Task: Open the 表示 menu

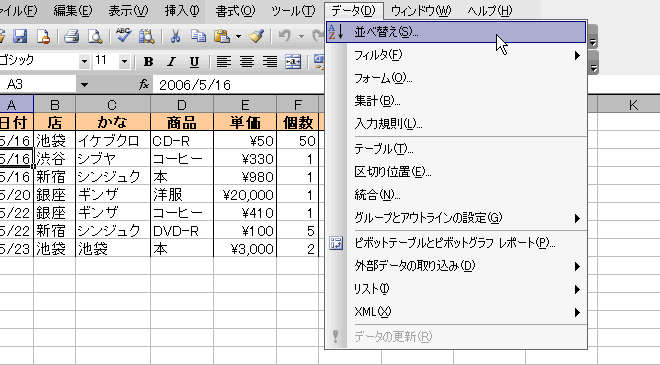Action: (x=128, y=11)
